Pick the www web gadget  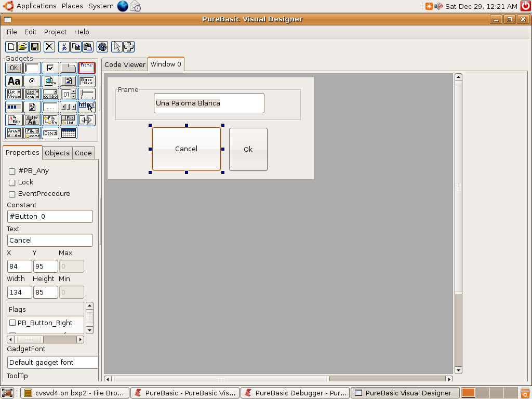pyautogui.click(x=50, y=81)
